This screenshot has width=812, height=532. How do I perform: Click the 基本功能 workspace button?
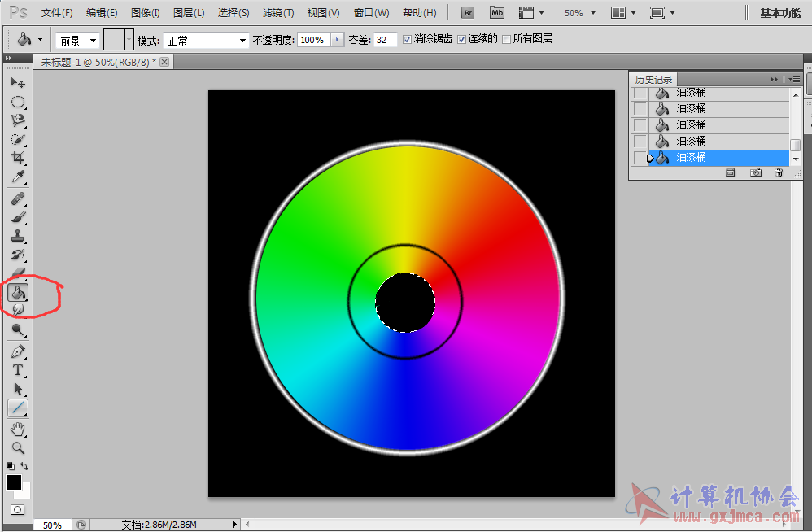(780, 13)
